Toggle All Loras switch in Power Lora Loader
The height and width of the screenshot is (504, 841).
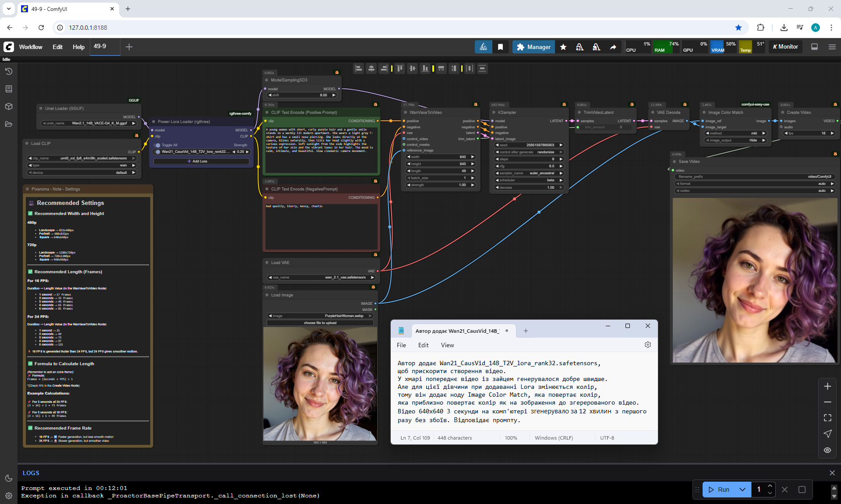tap(158, 145)
